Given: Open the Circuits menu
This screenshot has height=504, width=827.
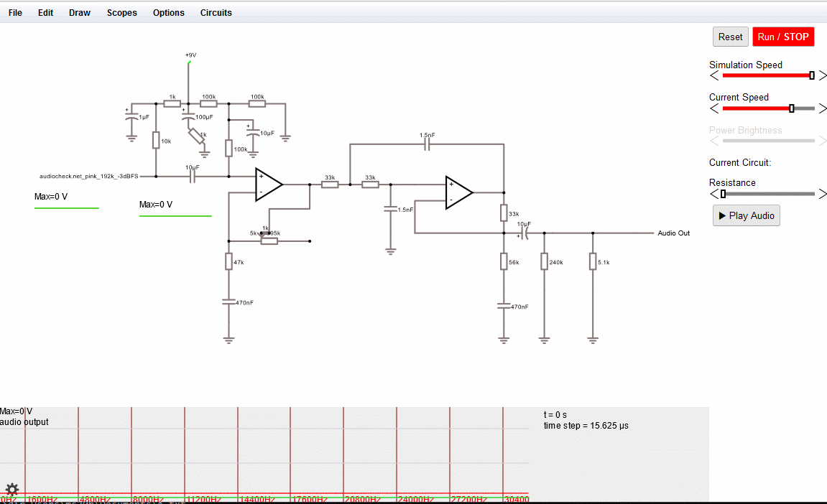Looking at the screenshot, I should coord(216,13).
